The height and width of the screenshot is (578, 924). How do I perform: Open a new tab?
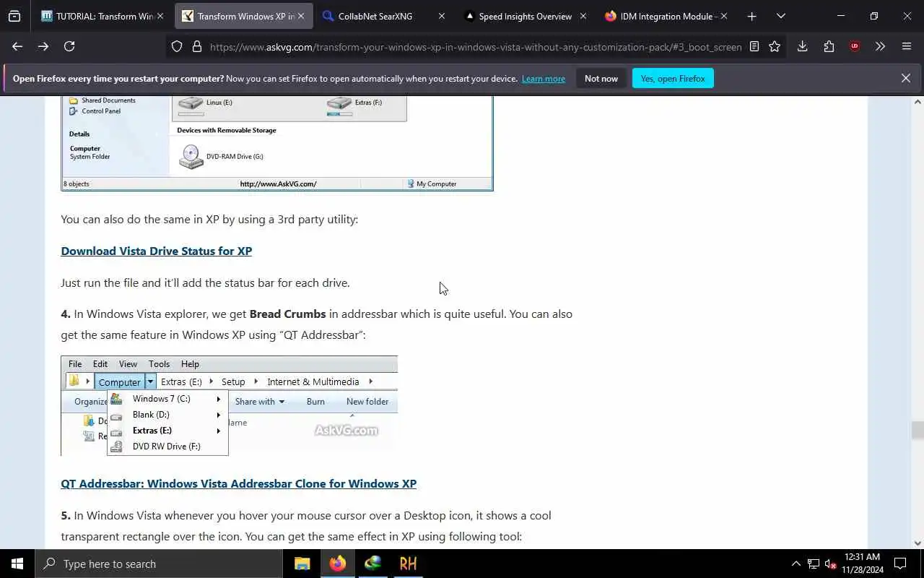[751, 16]
